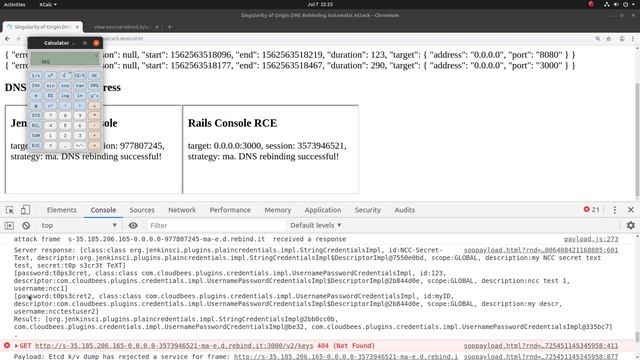The width and height of the screenshot is (640, 360).
Task: Open the Security tab in DevTools
Action: tap(368, 210)
